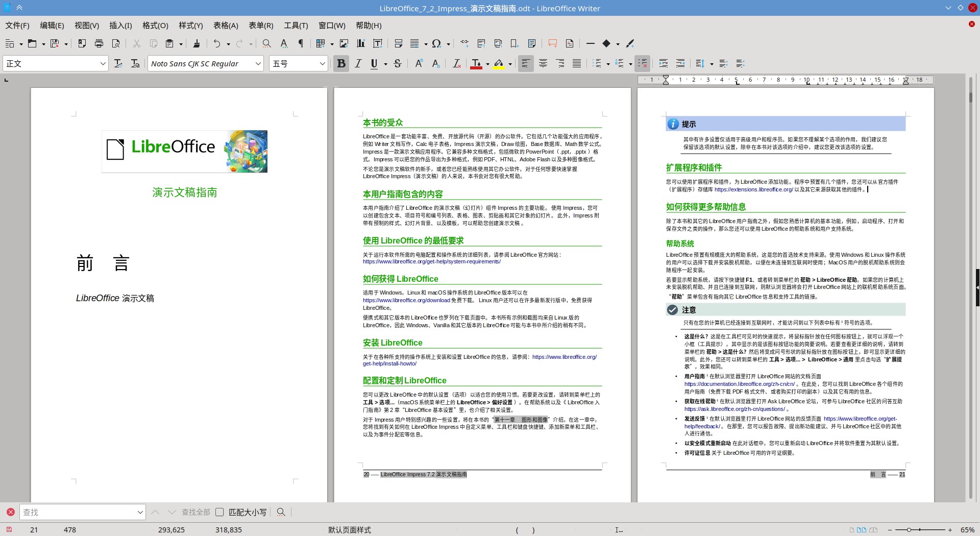The height and width of the screenshot is (536, 980).
Task: Click the Insert Hyperlink icon
Action: 464,43
